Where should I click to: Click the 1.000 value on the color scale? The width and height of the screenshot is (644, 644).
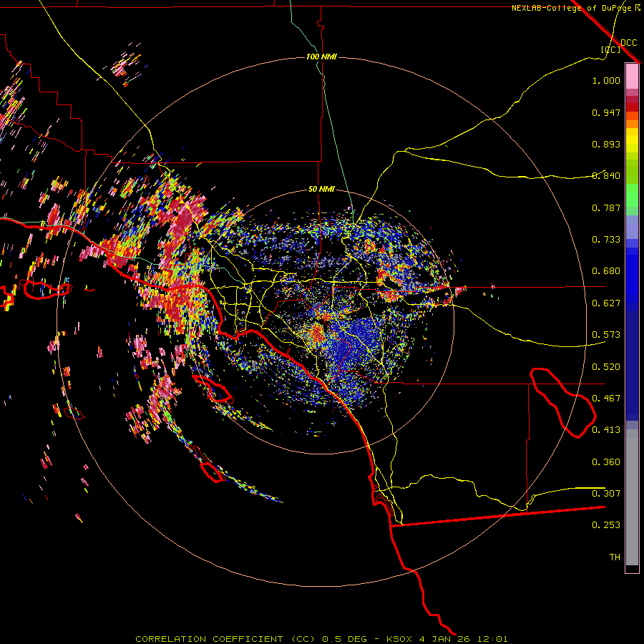pyautogui.click(x=606, y=80)
